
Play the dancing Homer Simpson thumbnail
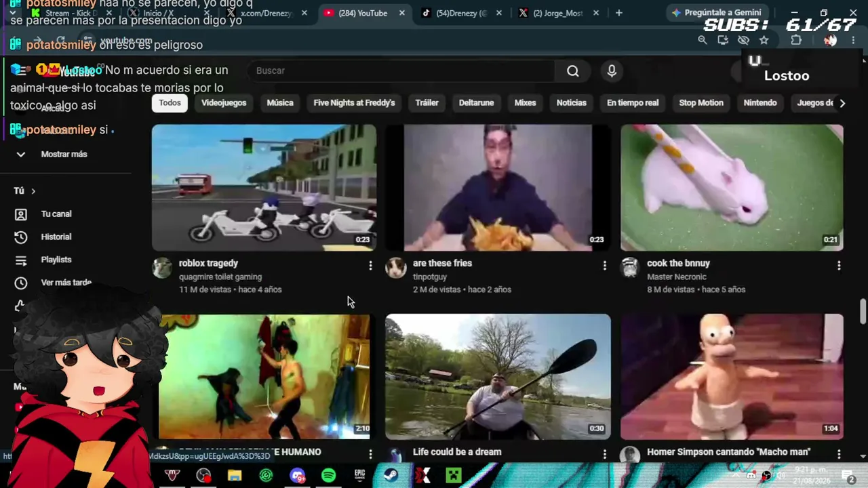(732, 377)
